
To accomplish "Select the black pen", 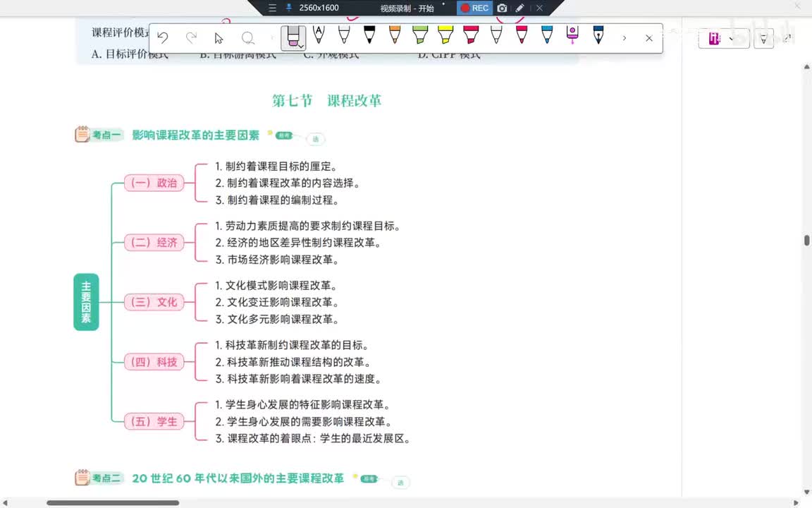I will (x=369, y=35).
